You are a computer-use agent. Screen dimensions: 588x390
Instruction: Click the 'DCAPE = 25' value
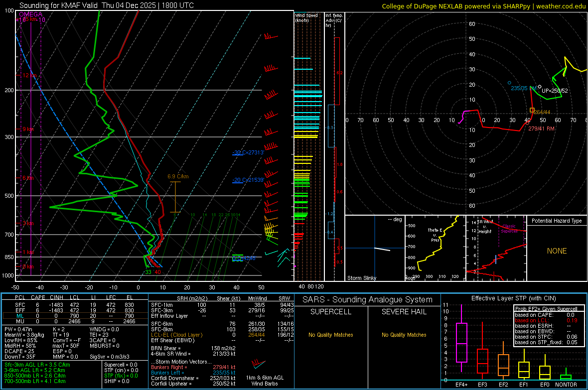(19, 351)
